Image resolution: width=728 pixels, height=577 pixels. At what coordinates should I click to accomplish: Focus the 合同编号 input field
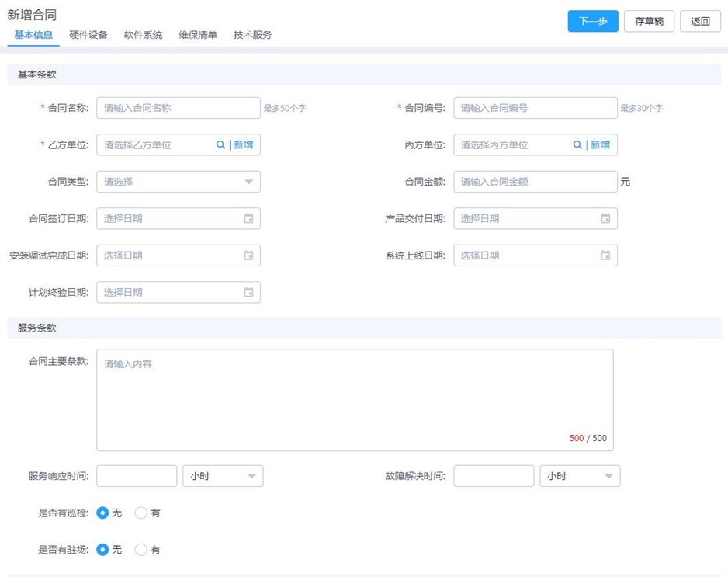536,108
